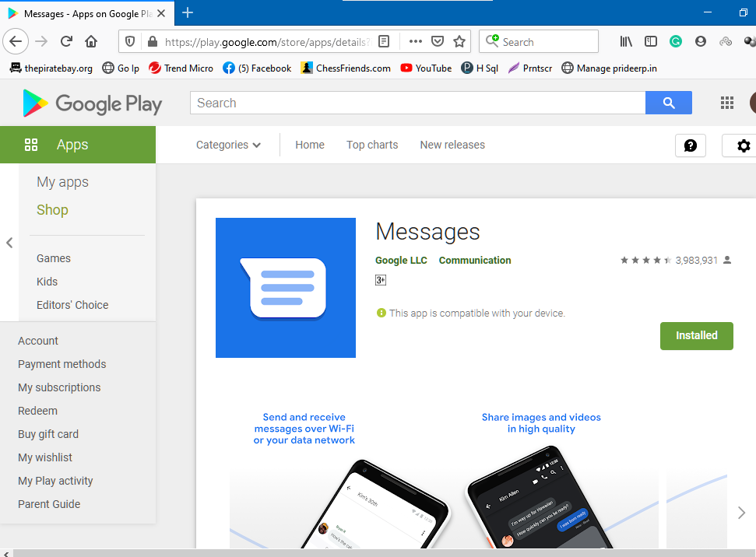This screenshot has width=756, height=557.
Task: Click the Redeem link
Action: tap(37, 411)
